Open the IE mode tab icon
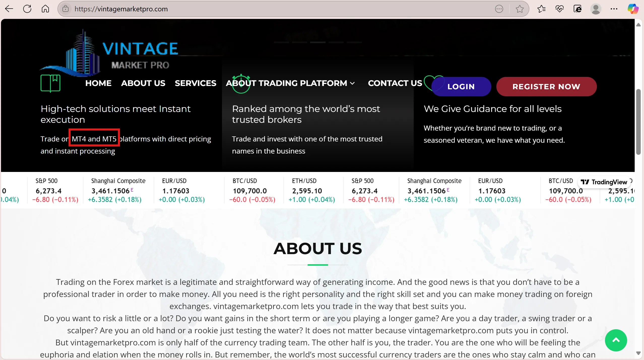 pyautogui.click(x=577, y=9)
